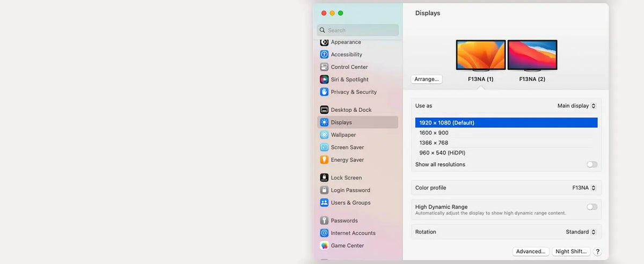Open Night Shift... settings button
The width and height of the screenshot is (644, 264).
572,251
